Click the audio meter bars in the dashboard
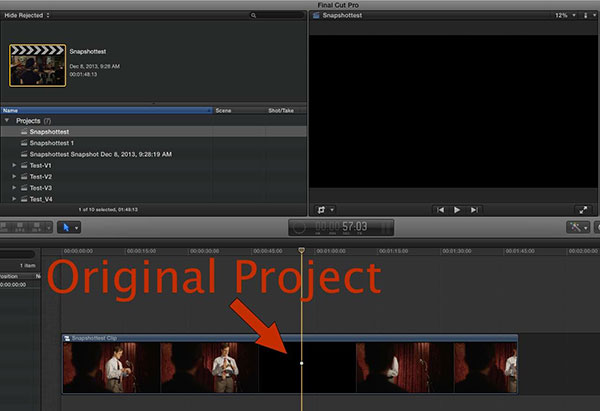This screenshot has height=411, width=600. [387, 228]
